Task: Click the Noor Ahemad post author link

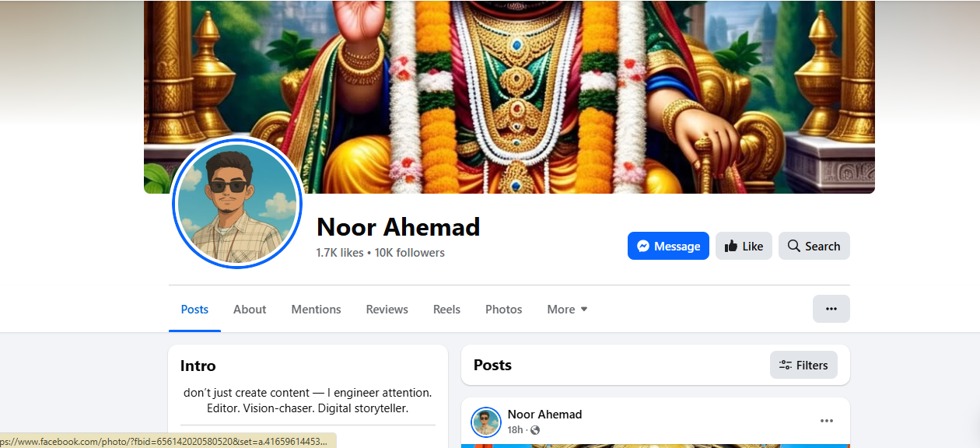Action: pos(544,414)
